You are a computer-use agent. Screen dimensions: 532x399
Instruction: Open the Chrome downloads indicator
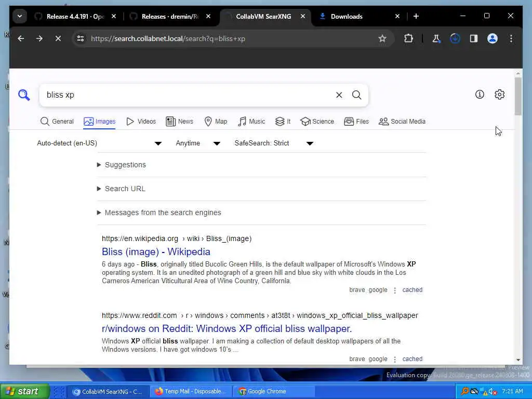(455, 38)
